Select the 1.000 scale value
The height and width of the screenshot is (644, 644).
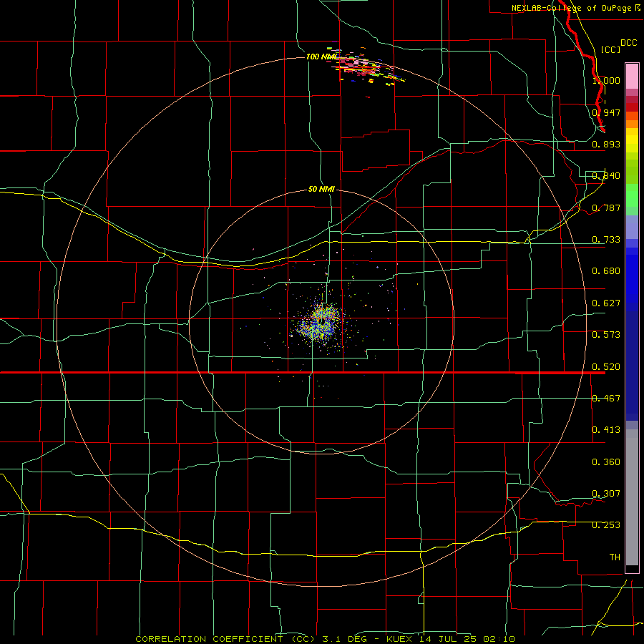(606, 80)
